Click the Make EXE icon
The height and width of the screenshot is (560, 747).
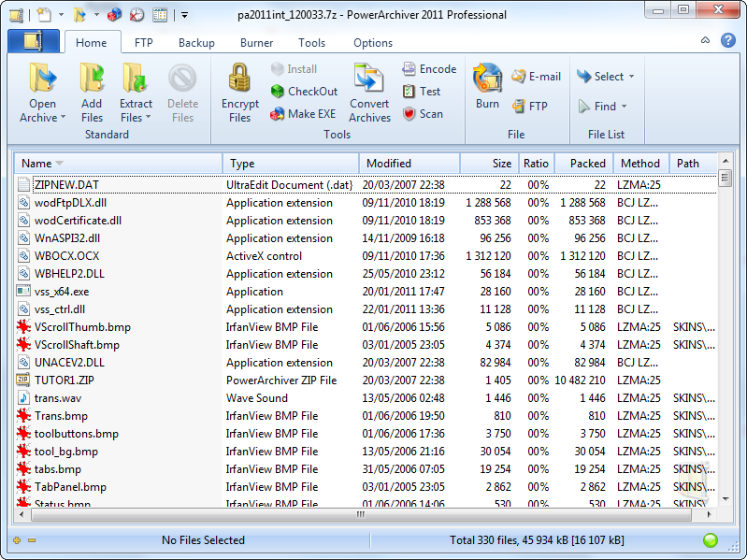tap(277, 114)
